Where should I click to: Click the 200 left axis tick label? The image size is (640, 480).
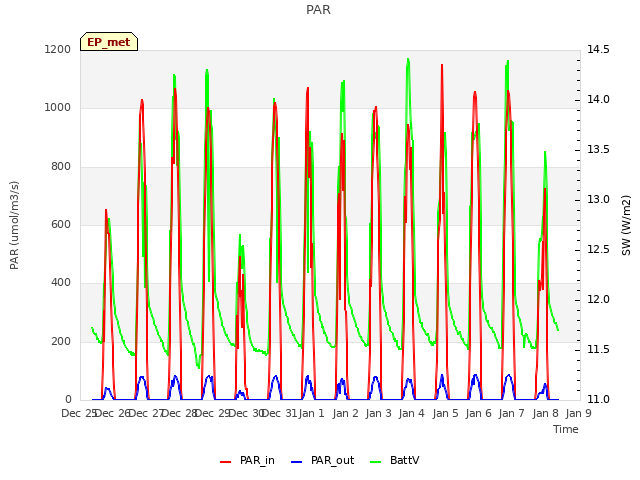tap(61, 341)
